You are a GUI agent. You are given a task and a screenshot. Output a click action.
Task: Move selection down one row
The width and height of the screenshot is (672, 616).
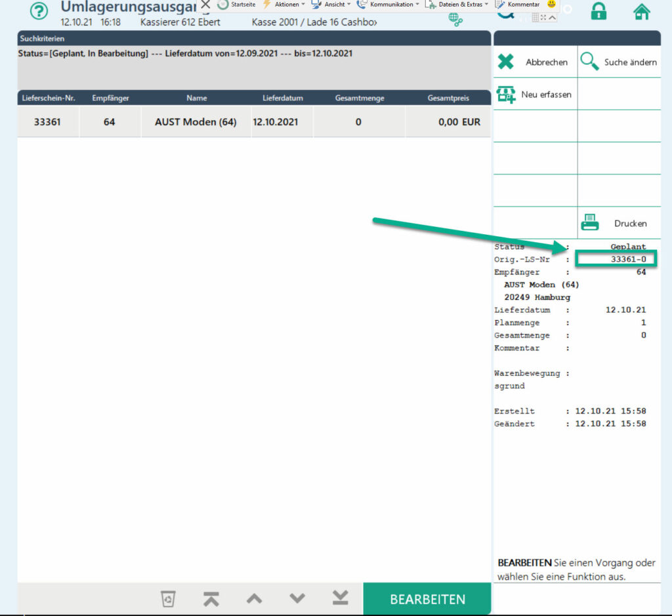pyautogui.click(x=297, y=598)
